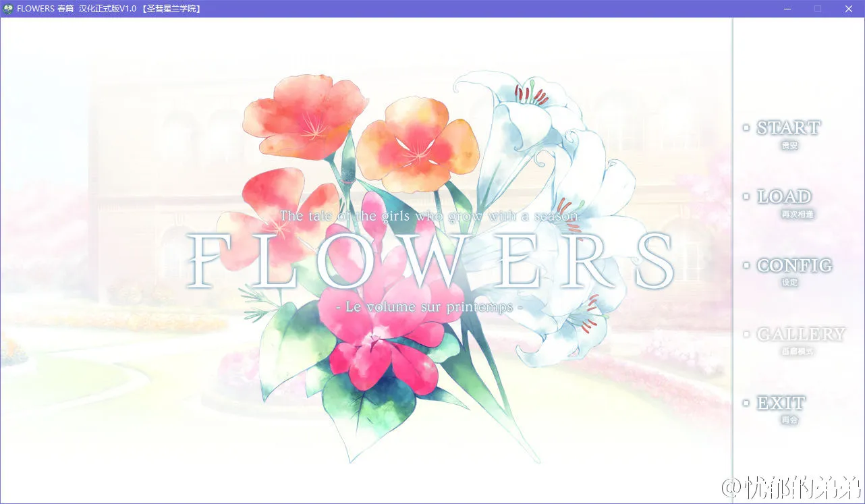The image size is (865, 504).
Task: Maximize the game window
Action: pos(817,9)
